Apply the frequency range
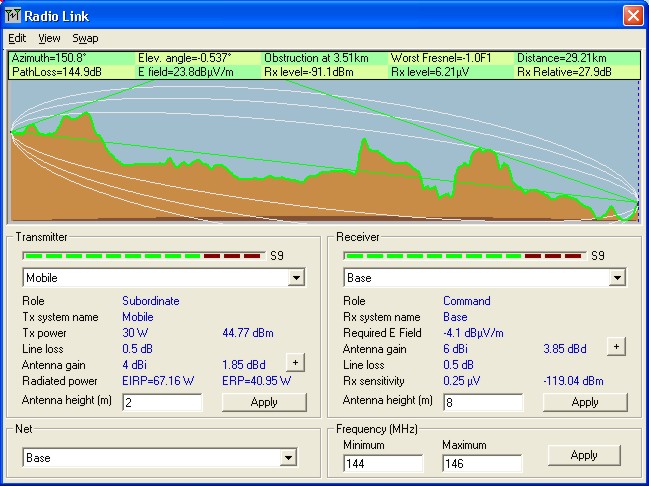The height and width of the screenshot is (486, 649). 584,455
